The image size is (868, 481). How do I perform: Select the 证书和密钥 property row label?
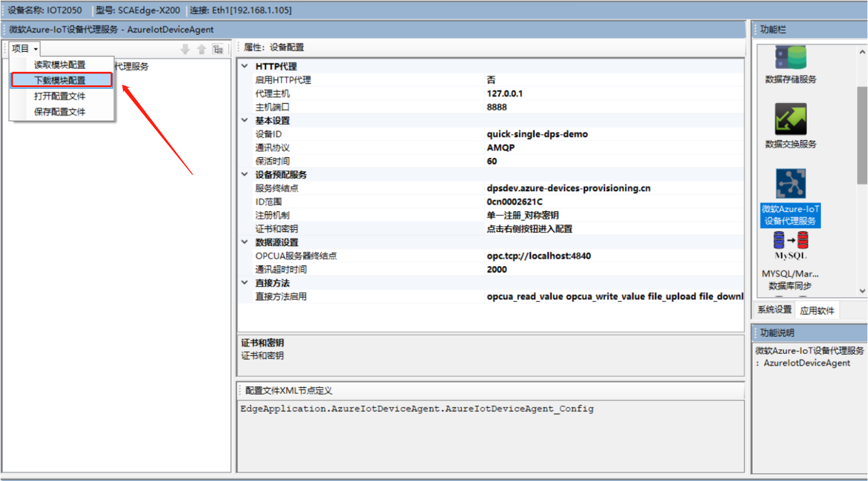[x=277, y=228]
